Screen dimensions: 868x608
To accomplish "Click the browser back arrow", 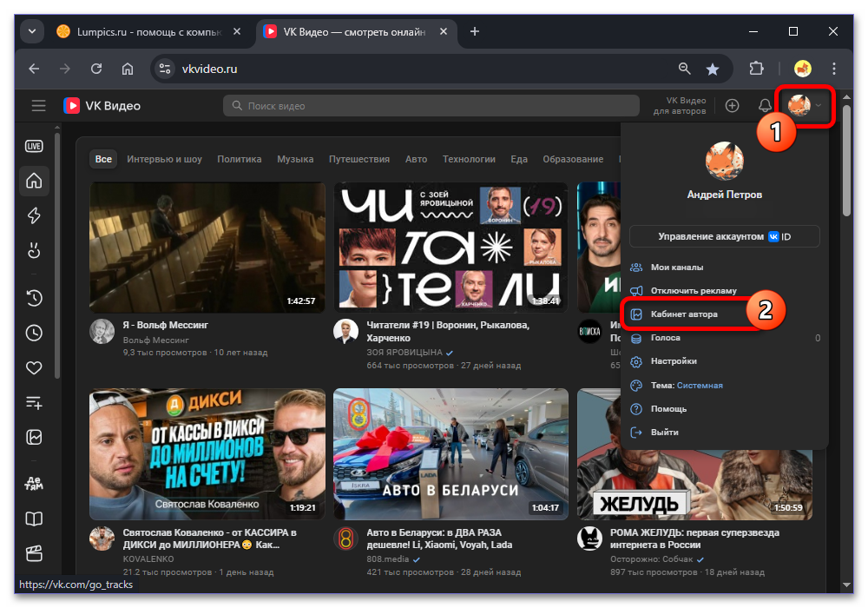I will point(35,69).
